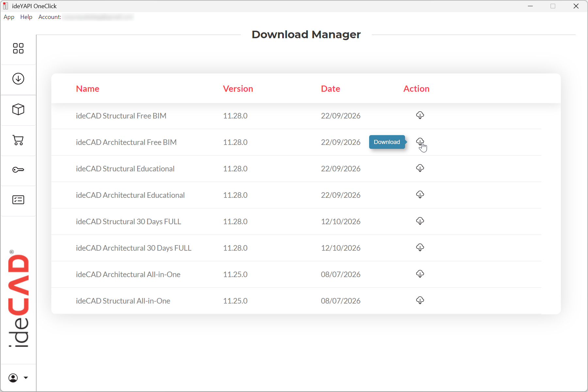Download ideCAD Structural Educational
The height and width of the screenshot is (392, 588).
[420, 168]
